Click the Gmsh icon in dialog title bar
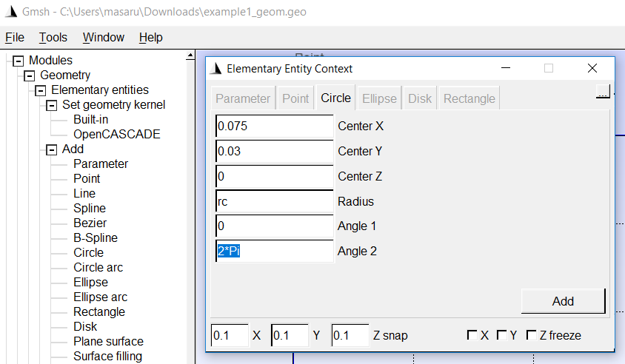 click(x=215, y=69)
